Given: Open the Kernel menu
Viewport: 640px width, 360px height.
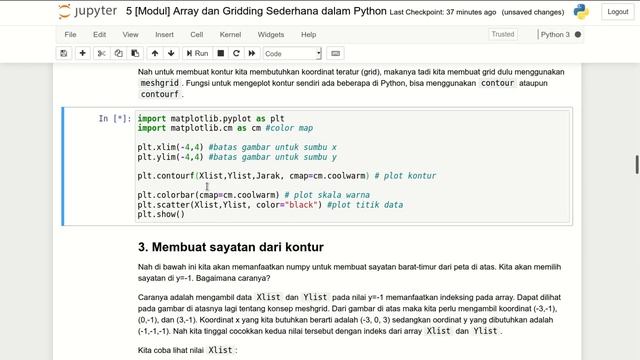Looking at the screenshot, I should point(230,35).
